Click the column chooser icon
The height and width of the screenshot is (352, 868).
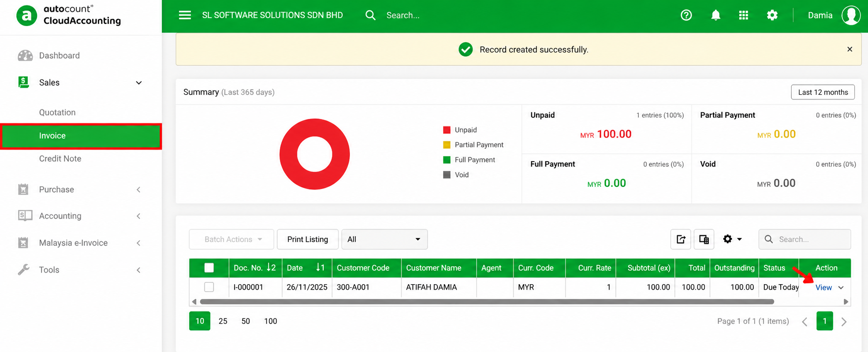(x=704, y=239)
